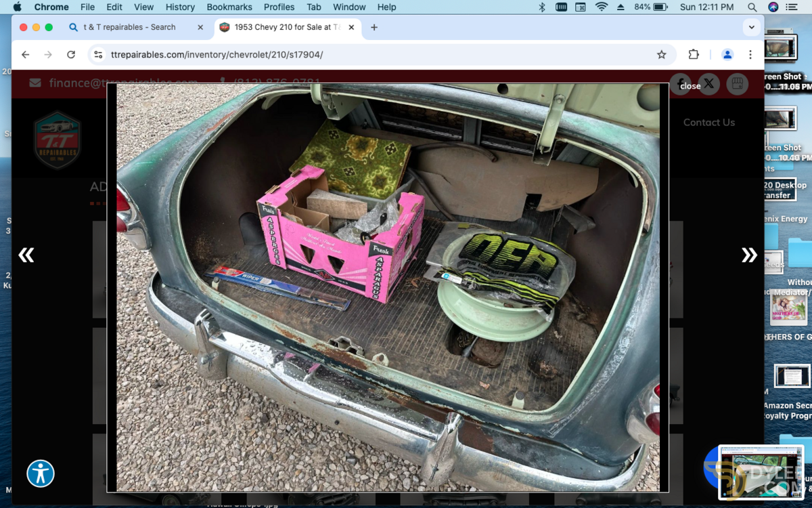Close the 't & T repairables' tab
Screen dimensions: 812x508
coord(200,27)
